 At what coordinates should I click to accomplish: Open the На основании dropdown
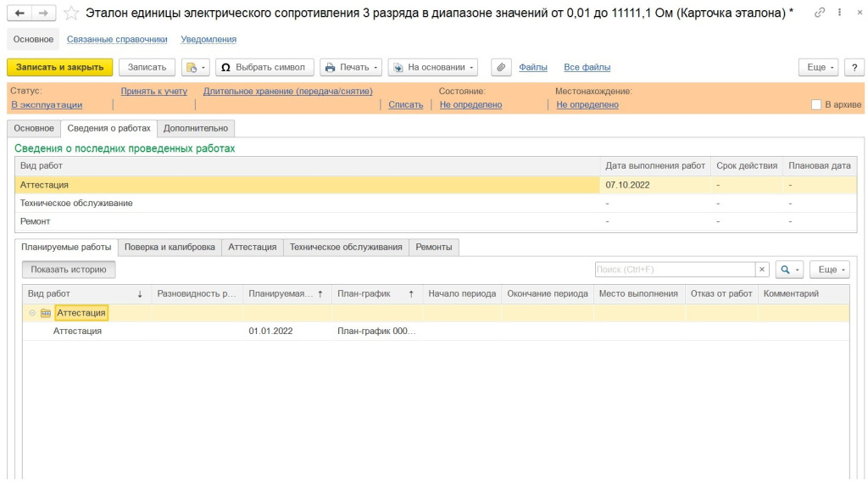coord(433,67)
